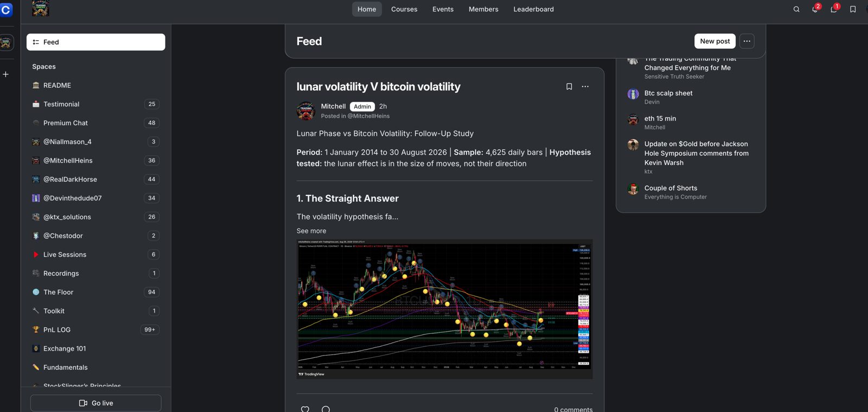
Task: Click ktx avatar beside $Gold update
Action: 633,145
